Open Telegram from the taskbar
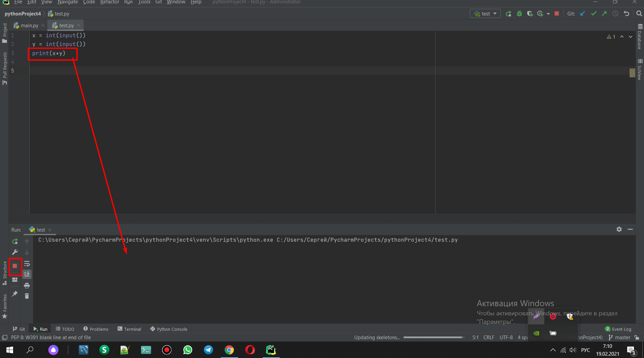Image resolution: width=644 pixels, height=358 pixels. [x=209, y=350]
